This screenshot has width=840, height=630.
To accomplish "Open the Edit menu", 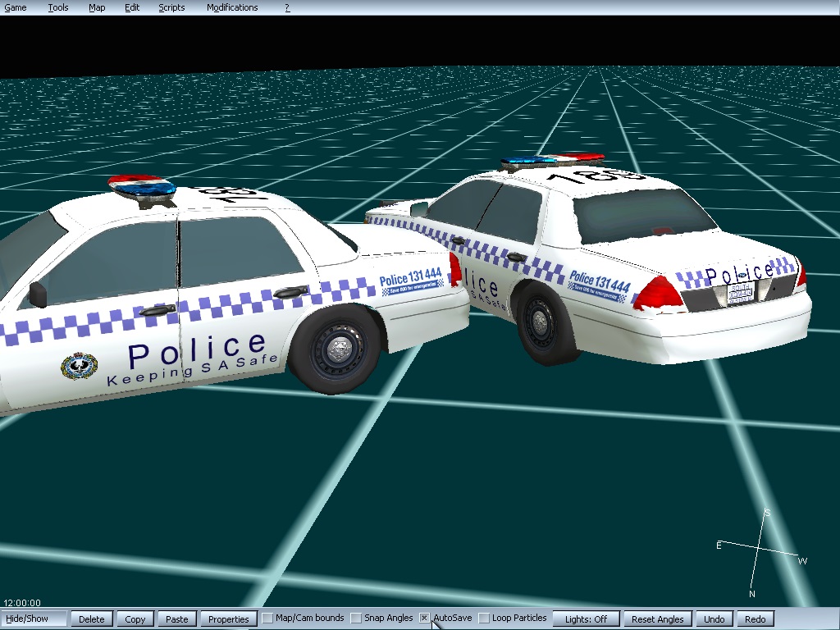I will pos(132,7).
